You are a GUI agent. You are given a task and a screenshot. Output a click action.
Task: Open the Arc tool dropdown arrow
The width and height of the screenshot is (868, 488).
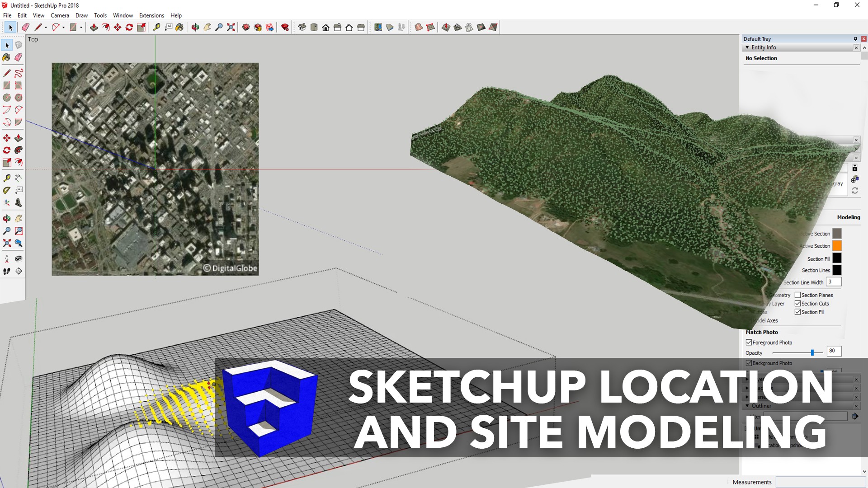tap(63, 28)
